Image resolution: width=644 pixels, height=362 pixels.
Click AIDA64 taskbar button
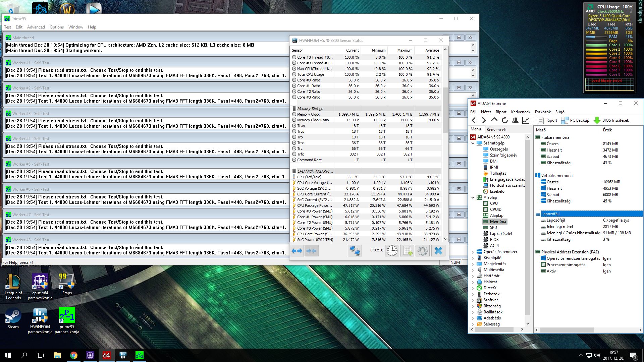coord(106,355)
